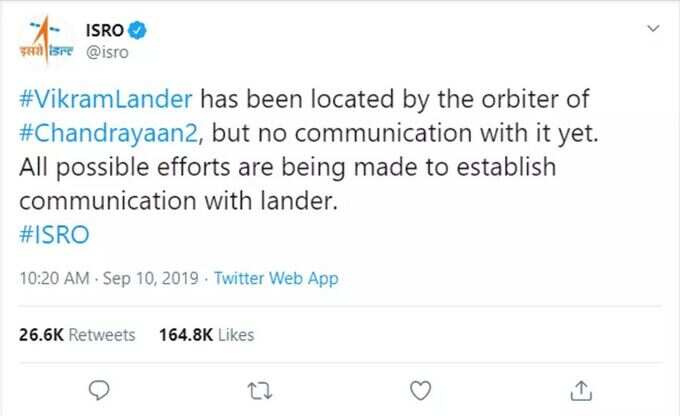Click the Sep 10, 2019 date
The width and height of the screenshot is (680, 416).
(150, 278)
